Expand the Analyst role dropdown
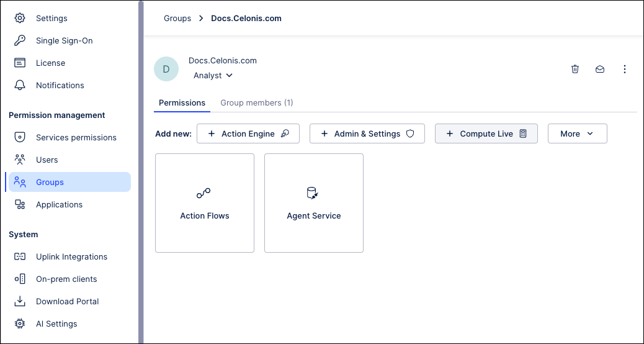Screen dimensions: 644x344 click(213, 75)
